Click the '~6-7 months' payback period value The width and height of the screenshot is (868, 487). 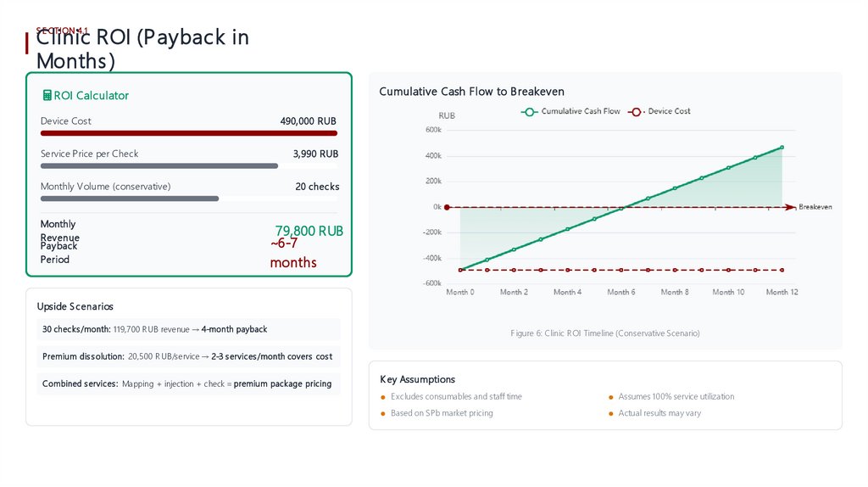point(292,253)
